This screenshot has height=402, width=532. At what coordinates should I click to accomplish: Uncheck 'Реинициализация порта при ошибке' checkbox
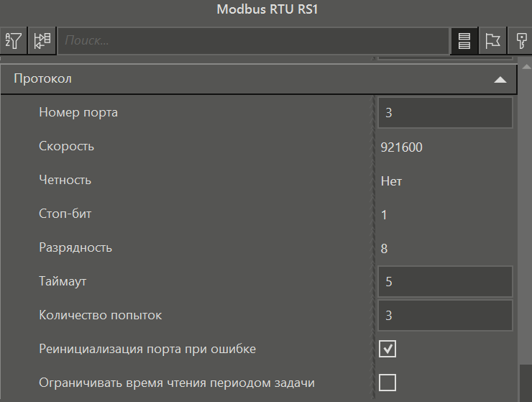point(387,349)
